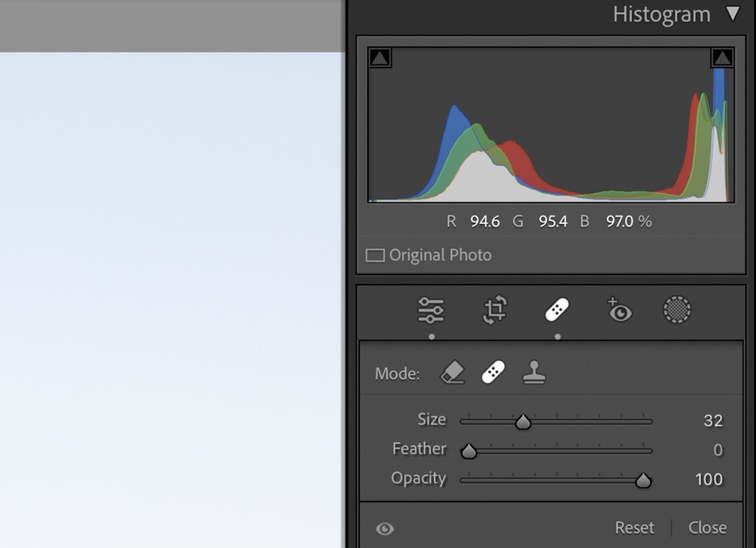756x548 pixels.
Task: Click the Histogram panel header
Action: tap(661, 14)
